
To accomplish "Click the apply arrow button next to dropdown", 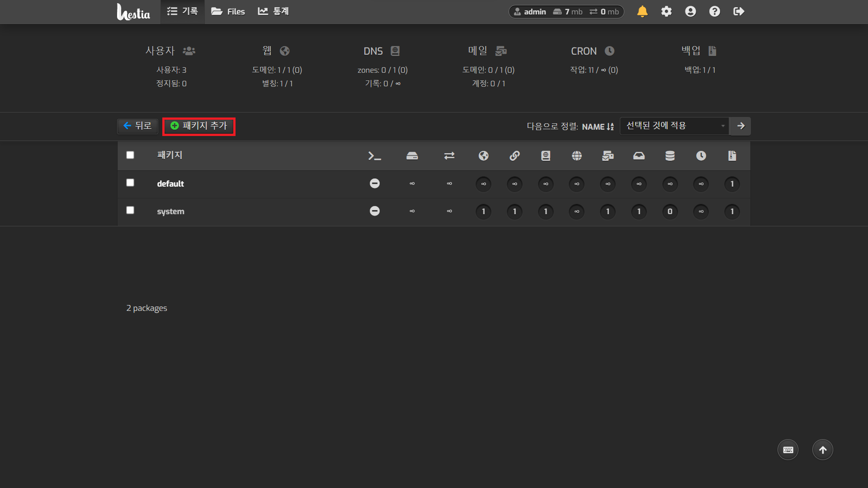I will point(741,126).
